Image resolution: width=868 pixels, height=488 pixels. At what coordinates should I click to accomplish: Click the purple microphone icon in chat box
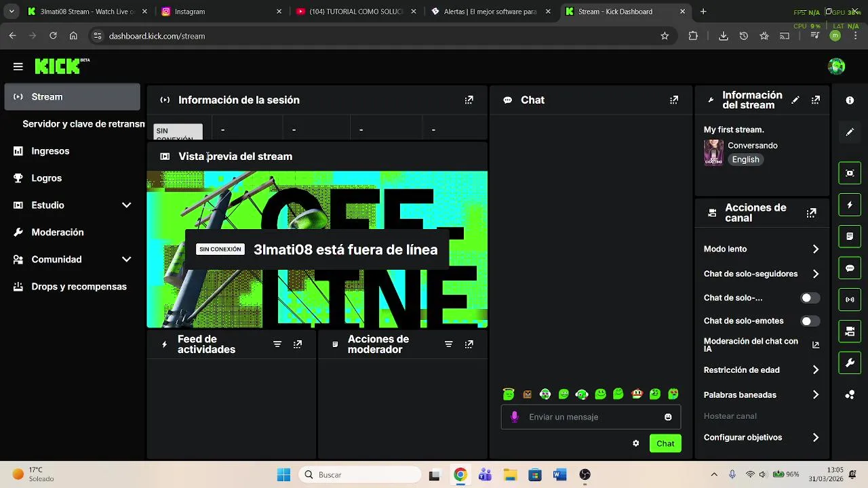(x=515, y=417)
